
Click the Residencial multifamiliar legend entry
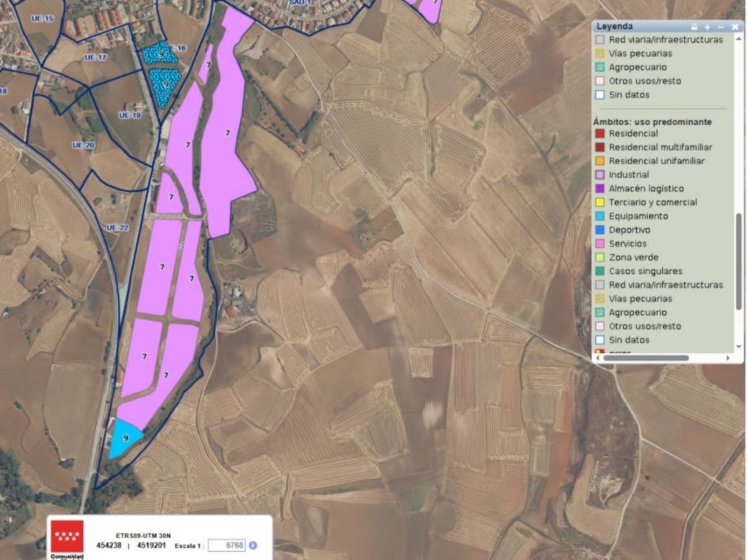(660, 147)
